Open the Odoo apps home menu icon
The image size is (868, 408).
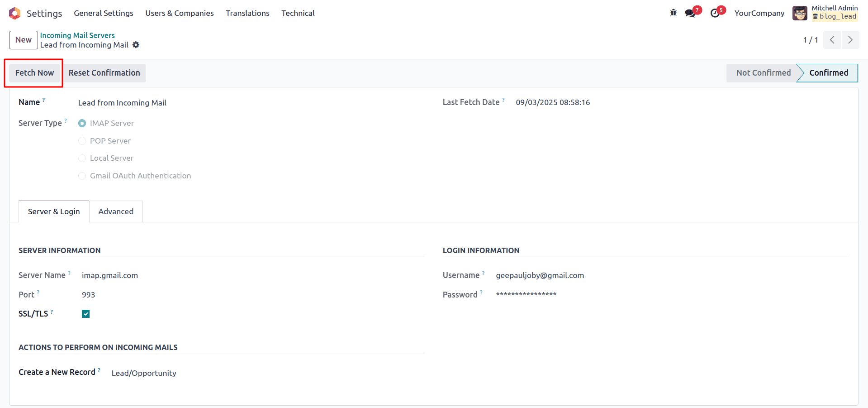click(14, 13)
